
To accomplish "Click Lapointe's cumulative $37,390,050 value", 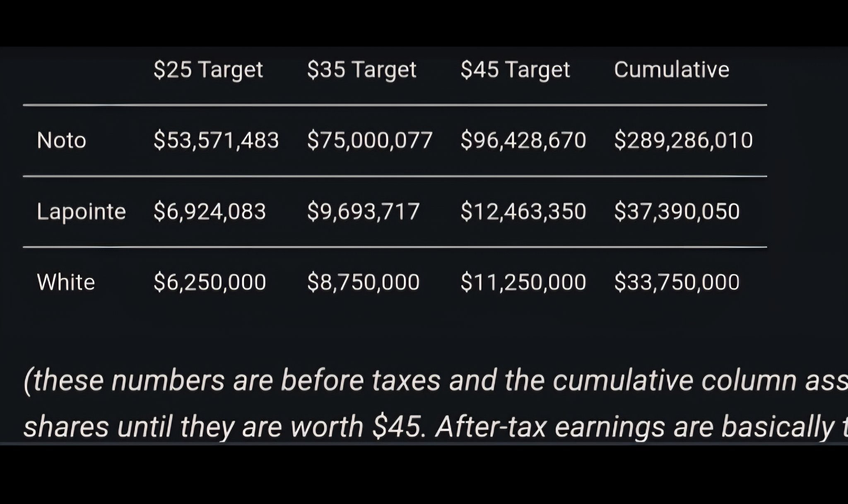I will point(677,211).
